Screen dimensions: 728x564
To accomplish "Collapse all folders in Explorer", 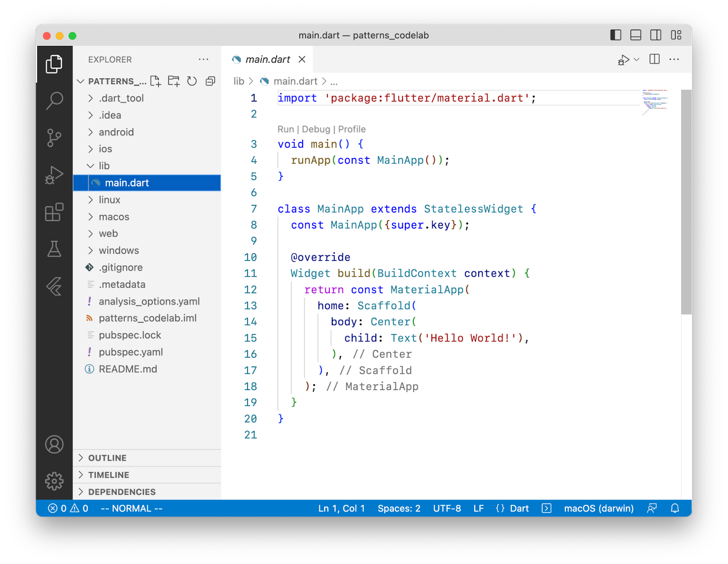I will (x=210, y=81).
